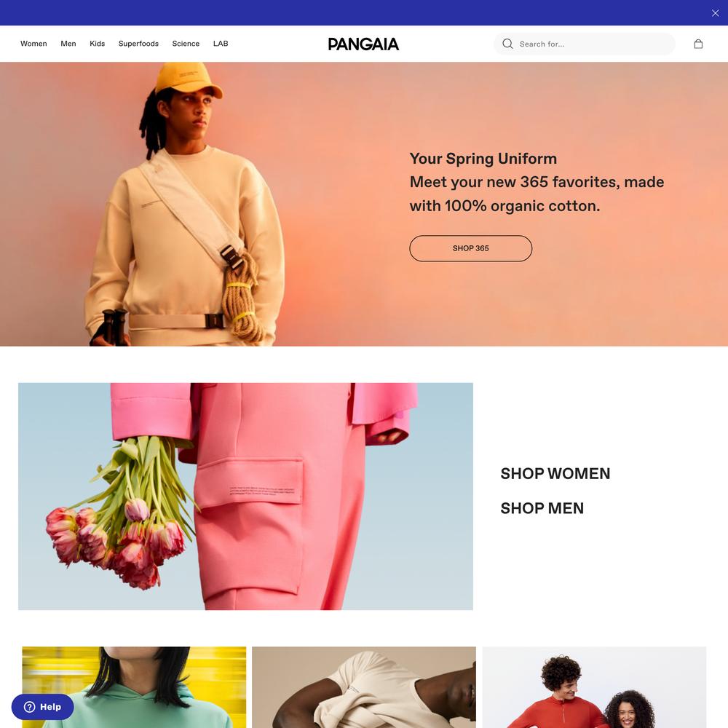
Task: Open the LAB menu
Action: click(x=221, y=44)
